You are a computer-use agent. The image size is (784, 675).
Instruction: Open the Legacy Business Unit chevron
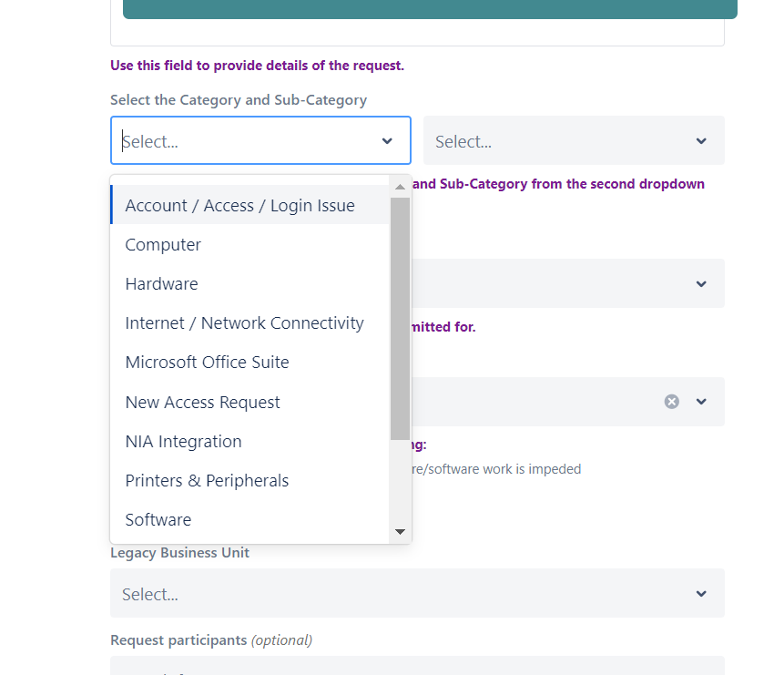tap(701, 593)
